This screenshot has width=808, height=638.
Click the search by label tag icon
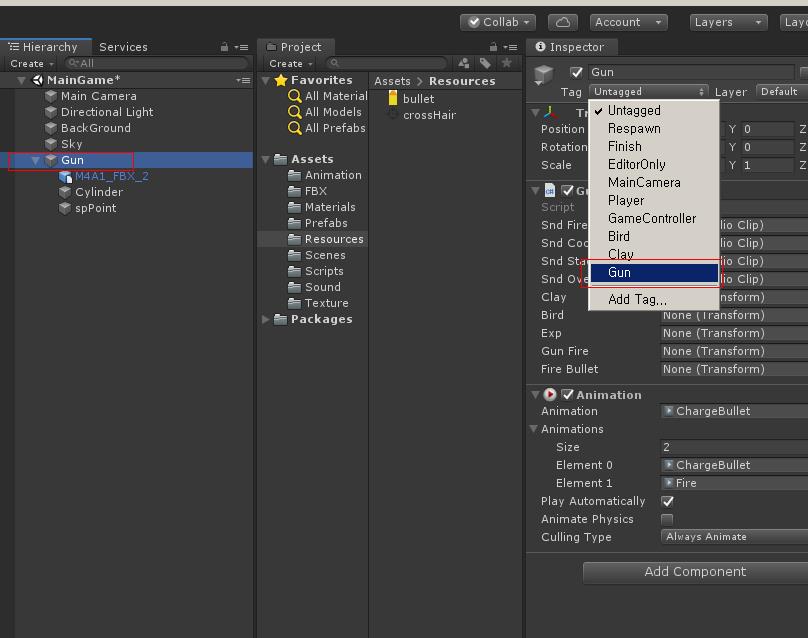tap(485, 63)
